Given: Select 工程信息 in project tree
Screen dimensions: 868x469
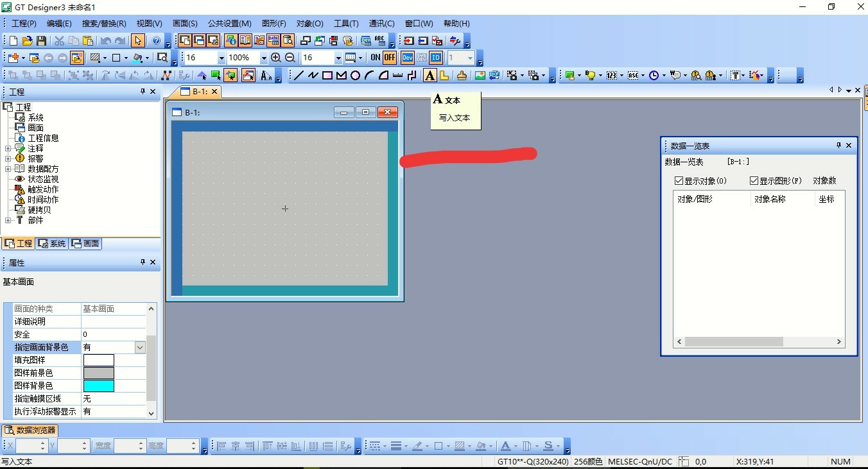Looking at the screenshot, I should tap(43, 138).
